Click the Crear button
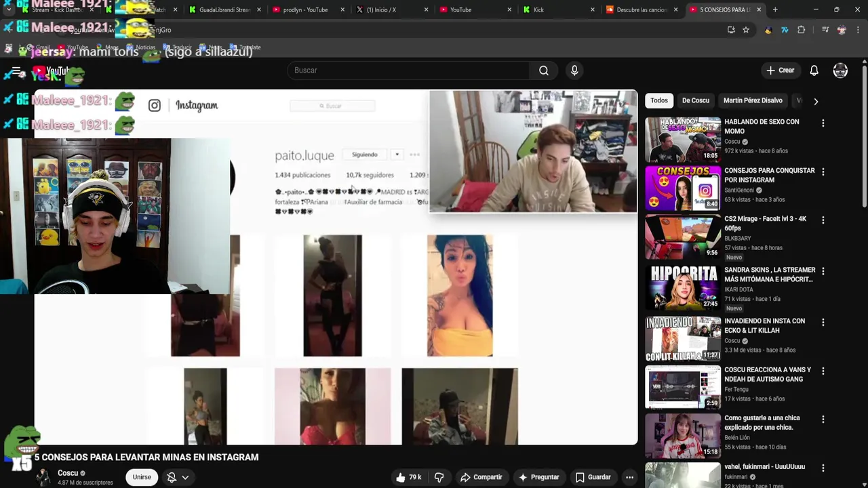Image resolution: width=868 pixels, height=488 pixels. 780,70
